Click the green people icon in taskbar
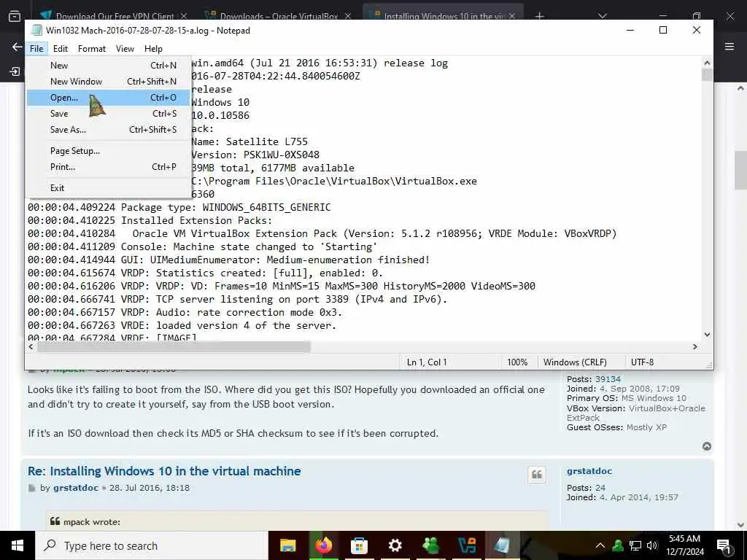Screen dimensions: 747x560 [x=430, y=545]
